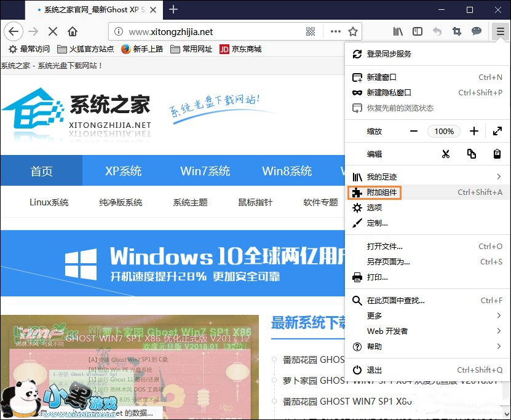Viewport: 511px width, 420px height.
Task: Open 附加组件 add-ons menu item
Action: point(427,192)
